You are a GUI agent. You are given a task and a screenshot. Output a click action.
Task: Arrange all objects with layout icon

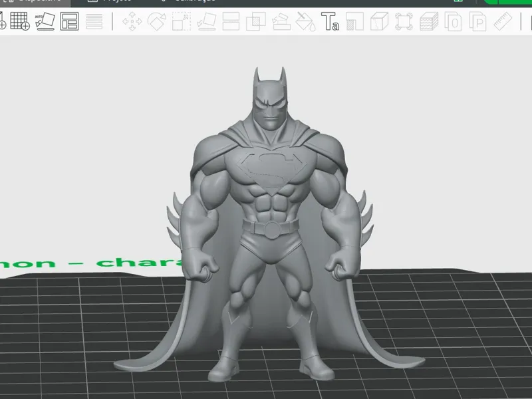(x=69, y=21)
